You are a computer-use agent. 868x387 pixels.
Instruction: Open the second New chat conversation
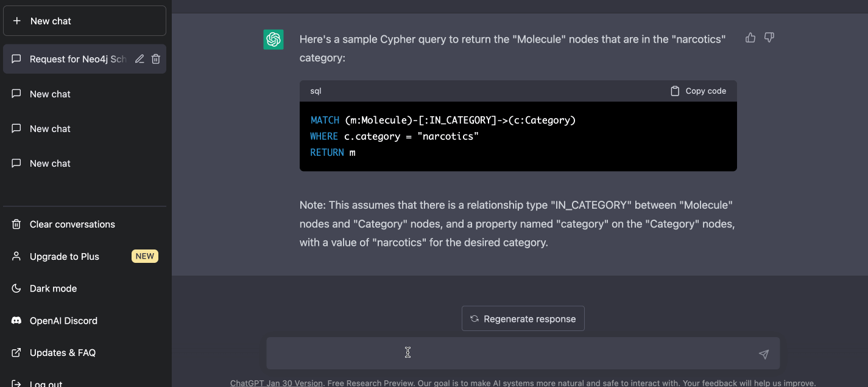(x=85, y=128)
